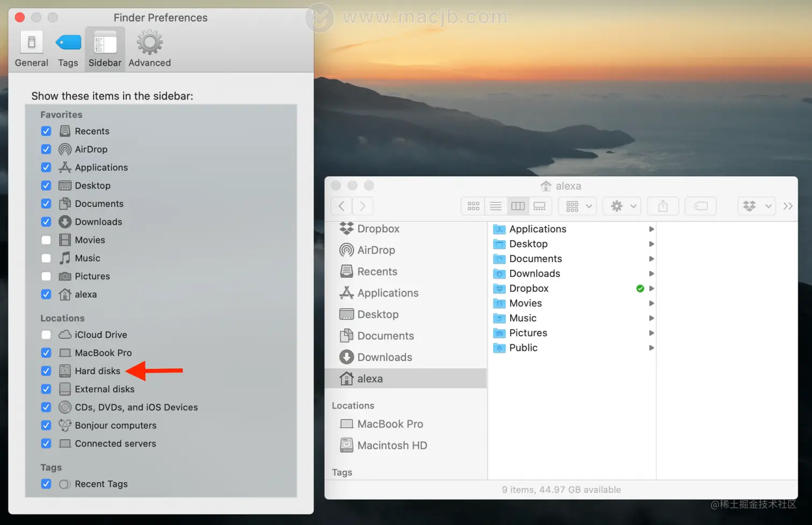This screenshot has height=525, width=812.
Task: Expand the Movies folder arrow in column
Action: coord(651,304)
